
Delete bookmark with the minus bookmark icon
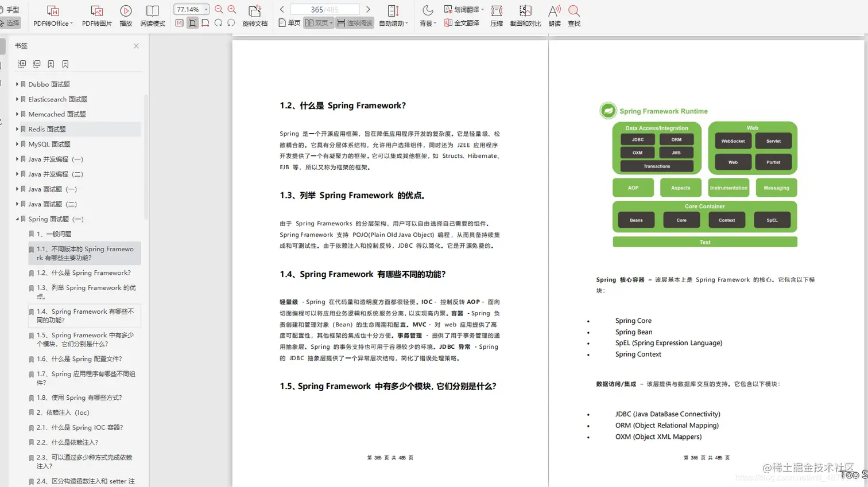coord(65,64)
